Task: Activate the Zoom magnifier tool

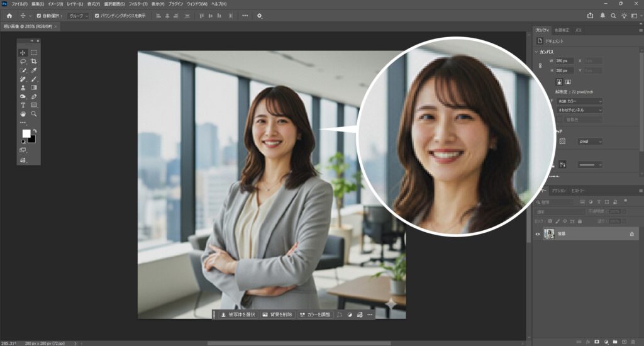Action: [x=34, y=114]
